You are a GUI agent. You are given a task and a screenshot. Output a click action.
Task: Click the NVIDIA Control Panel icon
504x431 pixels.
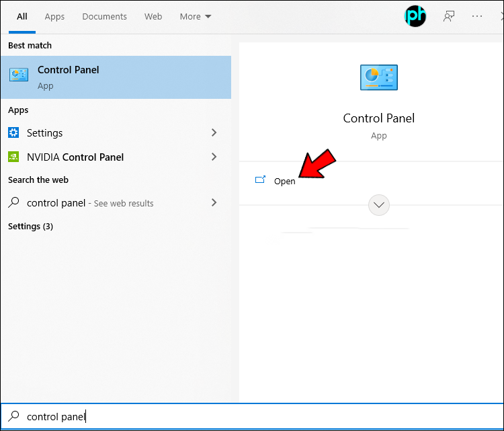point(13,157)
